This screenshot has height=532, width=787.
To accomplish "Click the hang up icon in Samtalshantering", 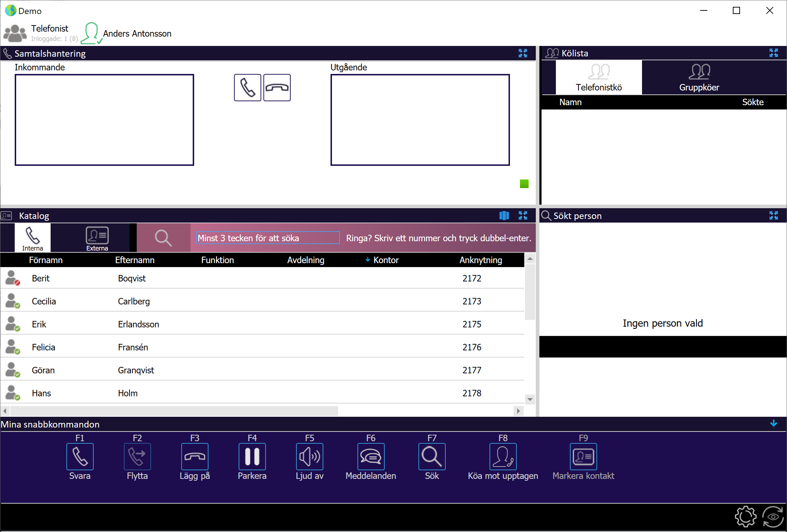I will (x=277, y=88).
